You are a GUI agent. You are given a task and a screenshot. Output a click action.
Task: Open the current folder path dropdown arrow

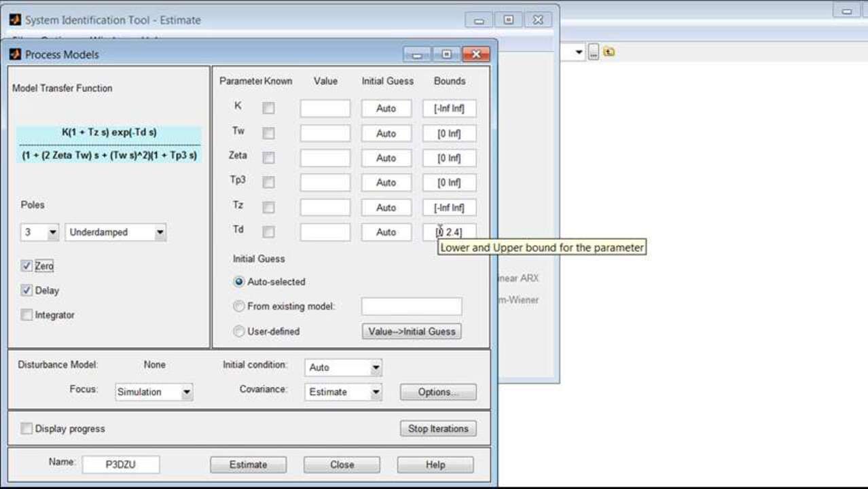(x=579, y=52)
